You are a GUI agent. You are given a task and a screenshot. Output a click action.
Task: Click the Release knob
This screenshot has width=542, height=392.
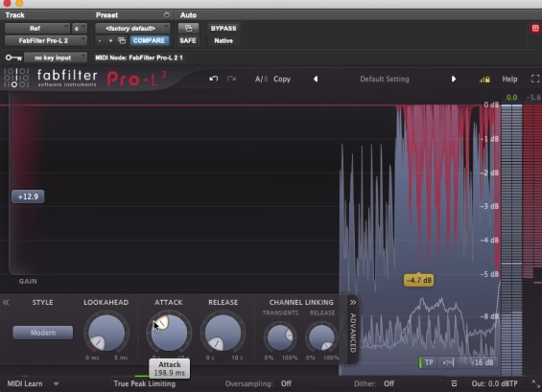[x=223, y=333]
